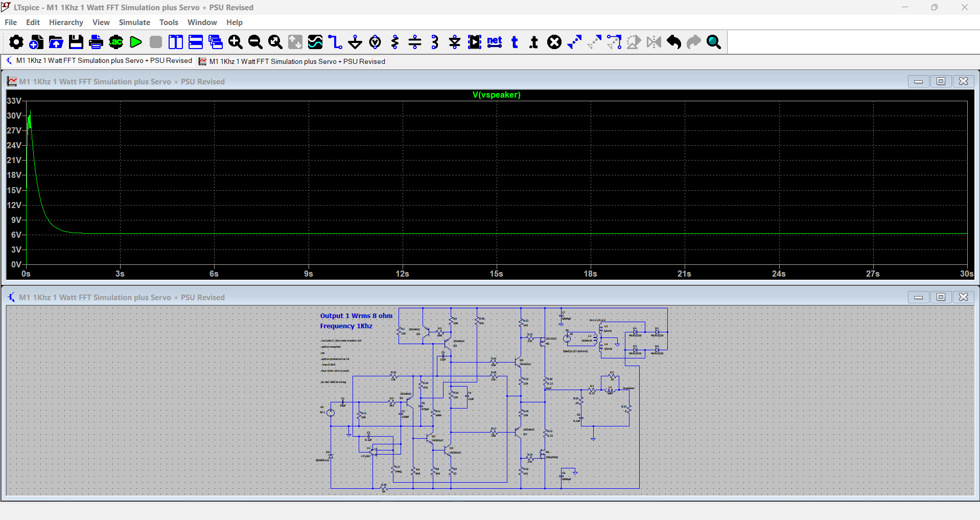
Task: Click the 'Frequency 1Khz' schematic text
Action: click(346, 326)
